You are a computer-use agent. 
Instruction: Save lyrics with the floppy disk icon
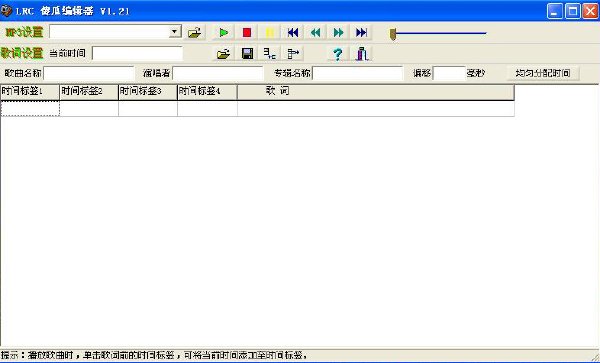[247, 54]
